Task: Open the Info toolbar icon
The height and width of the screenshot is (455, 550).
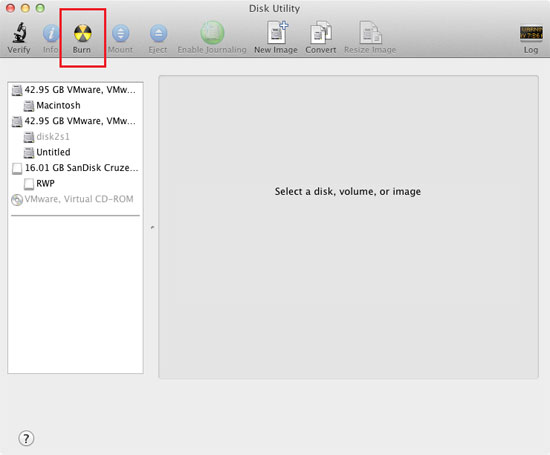Action: pos(51,33)
